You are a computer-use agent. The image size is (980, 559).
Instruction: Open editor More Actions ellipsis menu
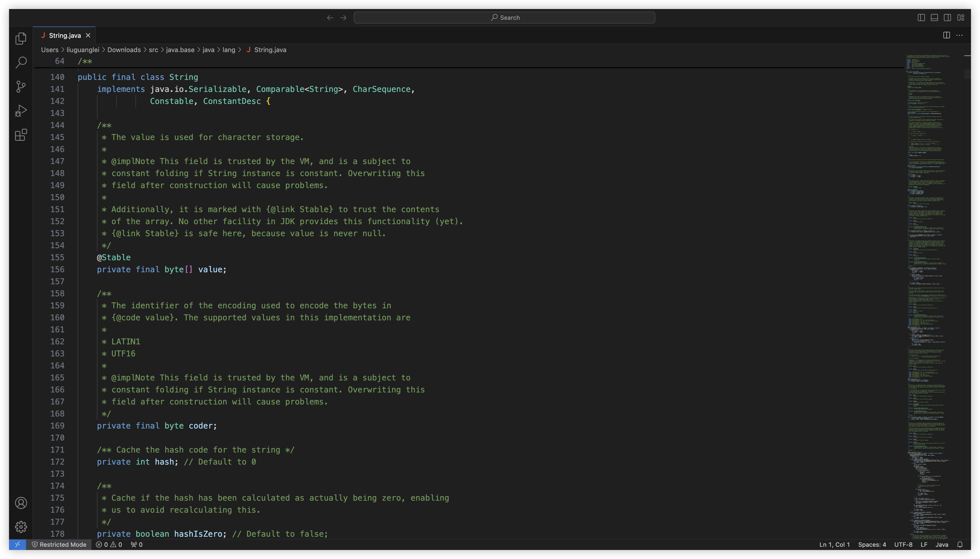pos(959,35)
